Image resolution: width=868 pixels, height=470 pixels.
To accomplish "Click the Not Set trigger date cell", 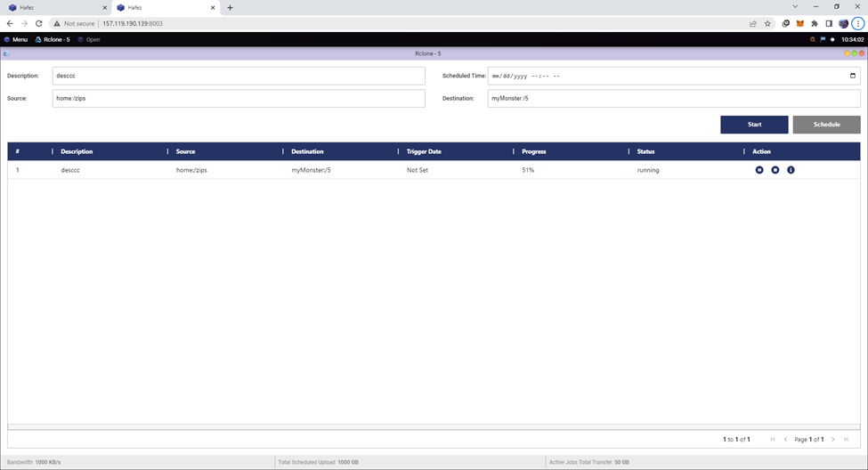I will [418, 170].
